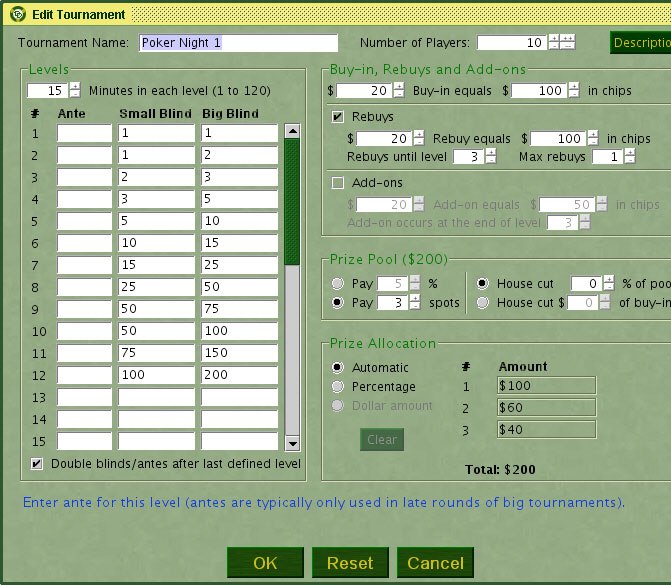The height and width of the screenshot is (585, 671).
Task: Increase rebuys until level spinner
Action: (490, 153)
